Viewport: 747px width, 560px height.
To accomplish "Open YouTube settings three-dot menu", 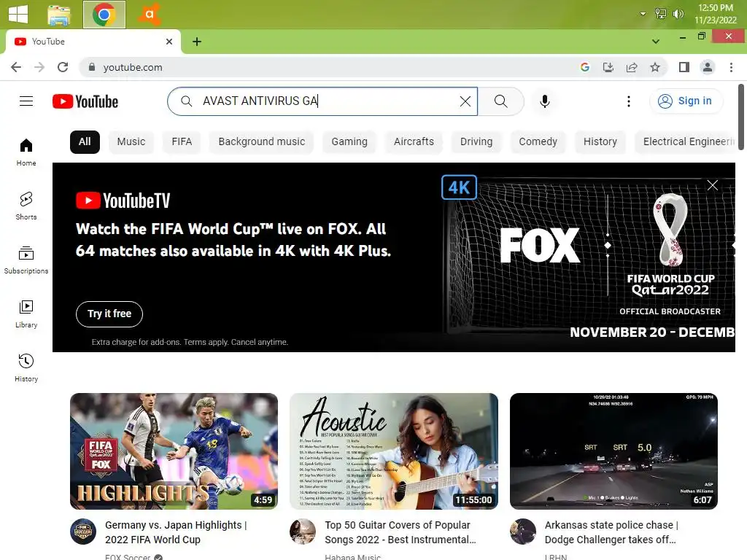I will click(628, 101).
